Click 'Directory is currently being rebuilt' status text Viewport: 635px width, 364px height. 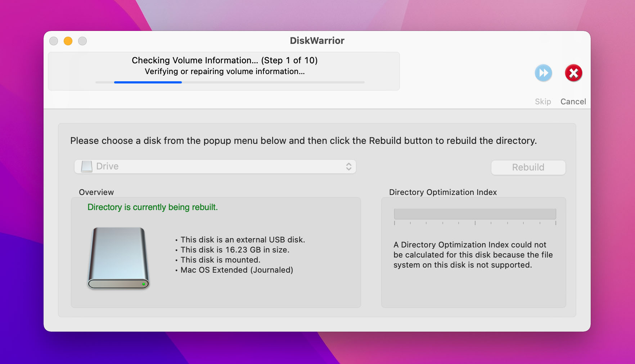tap(153, 207)
